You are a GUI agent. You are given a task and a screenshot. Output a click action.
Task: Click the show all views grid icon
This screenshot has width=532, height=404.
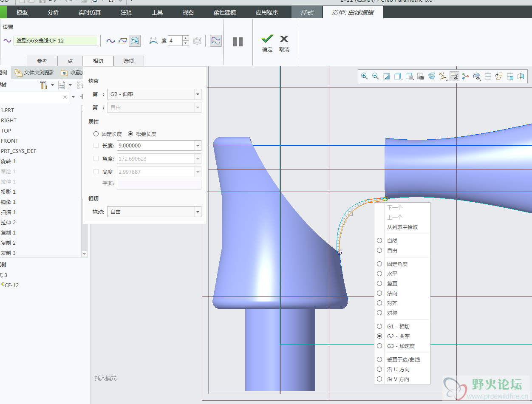point(510,76)
